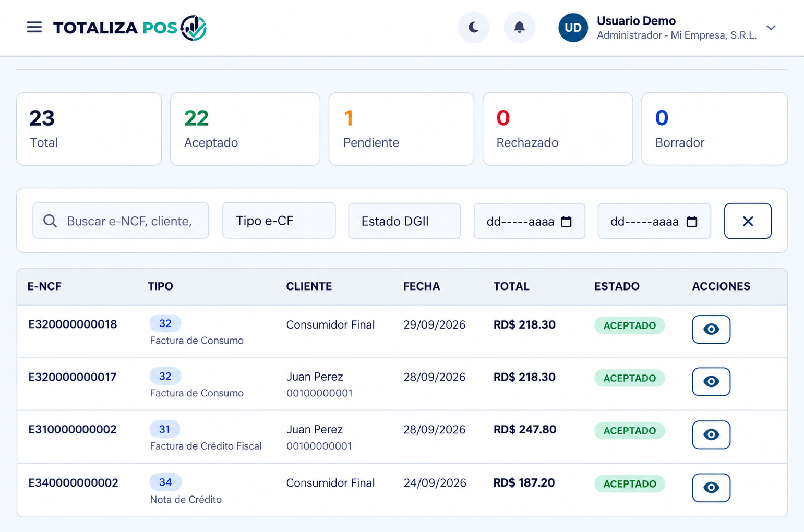Click the Totaliza POS logo
This screenshot has height=532, width=804.
point(130,28)
